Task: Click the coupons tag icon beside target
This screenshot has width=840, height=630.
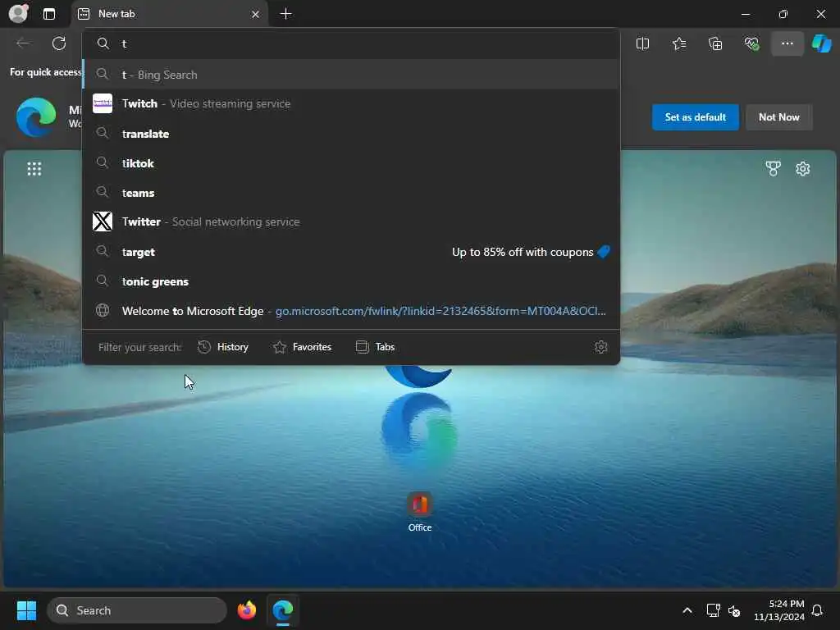Action: [x=604, y=252]
